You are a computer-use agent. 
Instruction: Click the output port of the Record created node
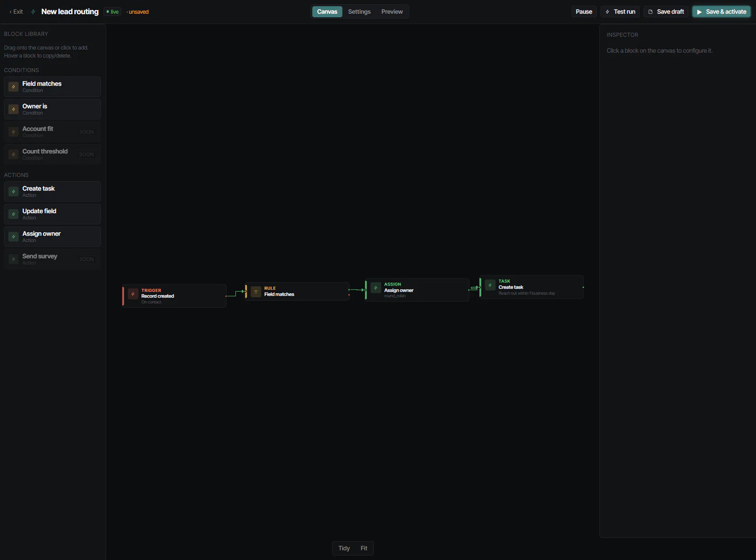pos(226,296)
